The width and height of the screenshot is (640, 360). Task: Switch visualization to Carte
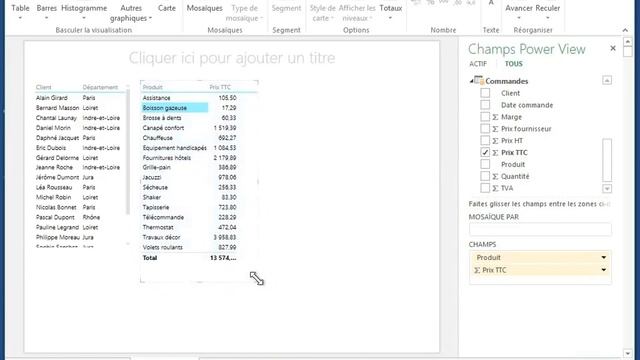[167, 8]
